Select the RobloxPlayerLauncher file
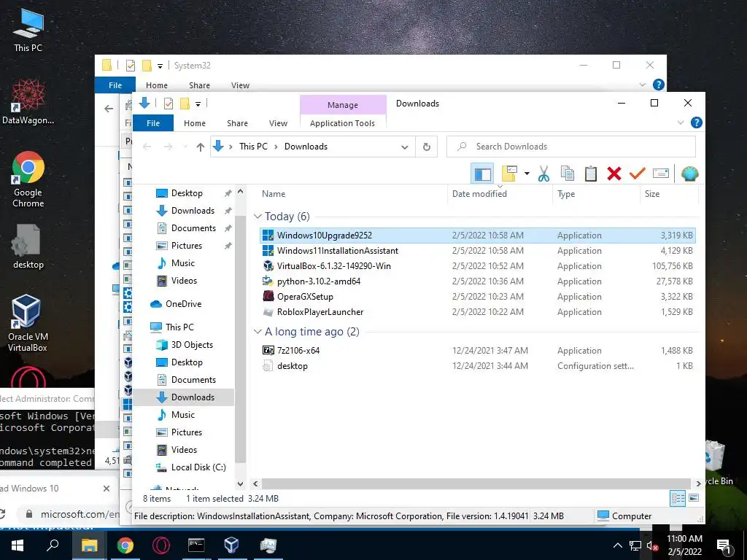Viewport: 747px width, 560px height. (x=477, y=312)
